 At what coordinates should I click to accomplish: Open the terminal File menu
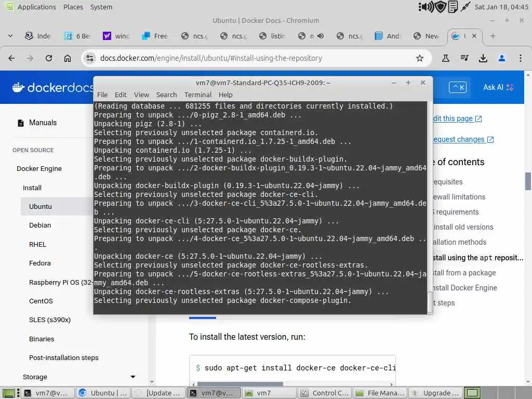click(x=102, y=95)
